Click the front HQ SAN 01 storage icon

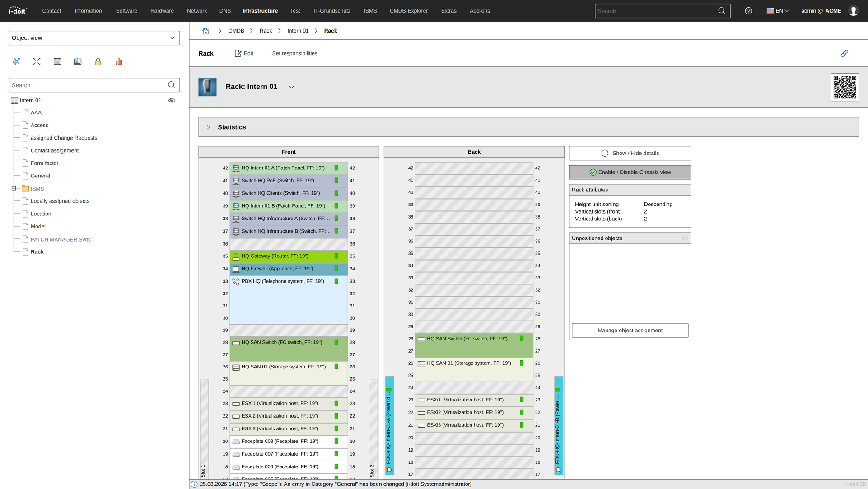(x=236, y=367)
